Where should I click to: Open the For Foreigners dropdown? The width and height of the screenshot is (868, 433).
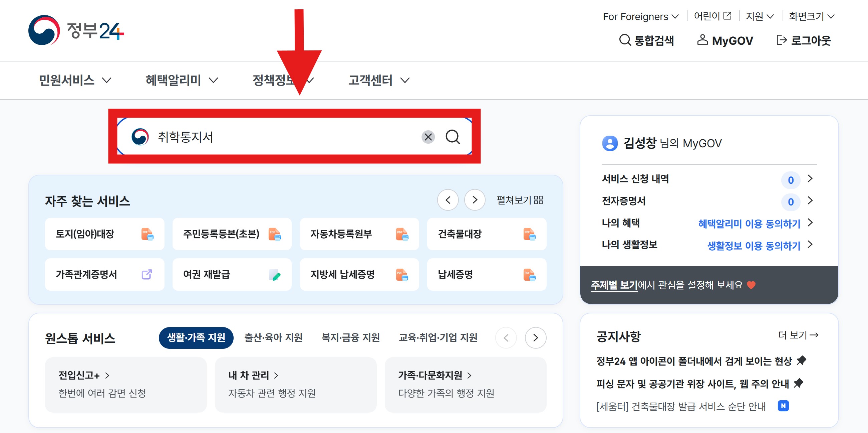tap(640, 16)
